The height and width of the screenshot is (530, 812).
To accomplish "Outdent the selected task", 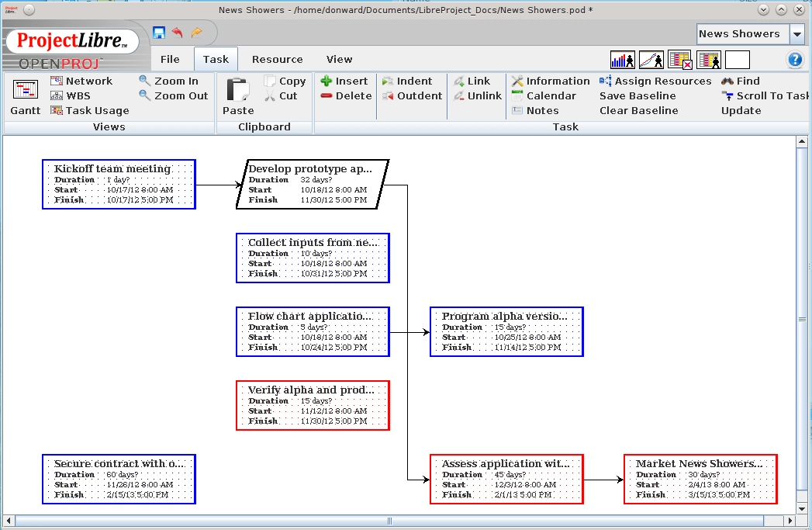I will click(x=413, y=96).
